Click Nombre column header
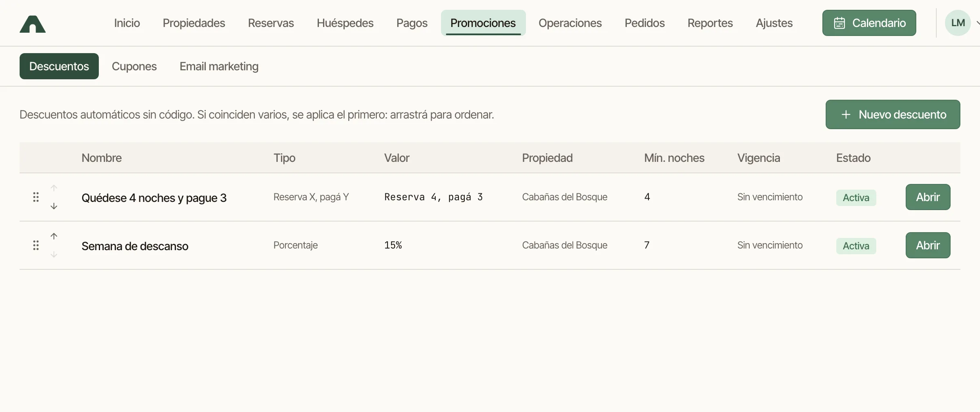The width and height of the screenshot is (980, 412). [x=102, y=158]
